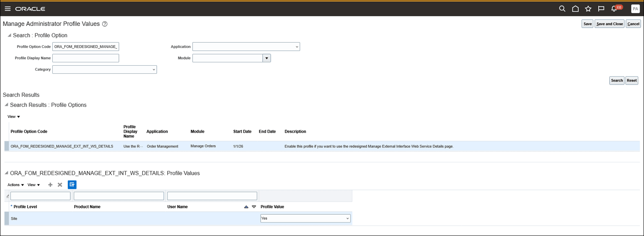Click the Profile Level column header
The height and width of the screenshot is (236, 644).
click(26, 207)
